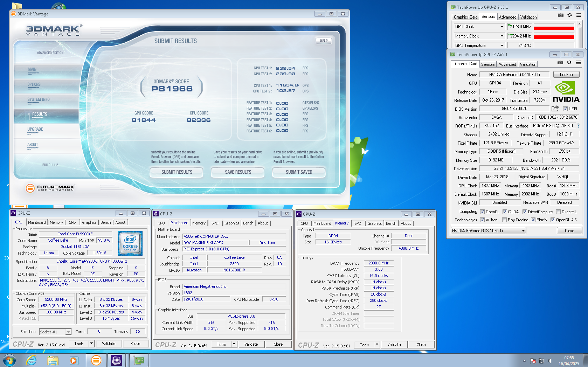The image size is (588, 367).
Task: Click the volume speaker icon in system tray
Action: click(550, 360)
